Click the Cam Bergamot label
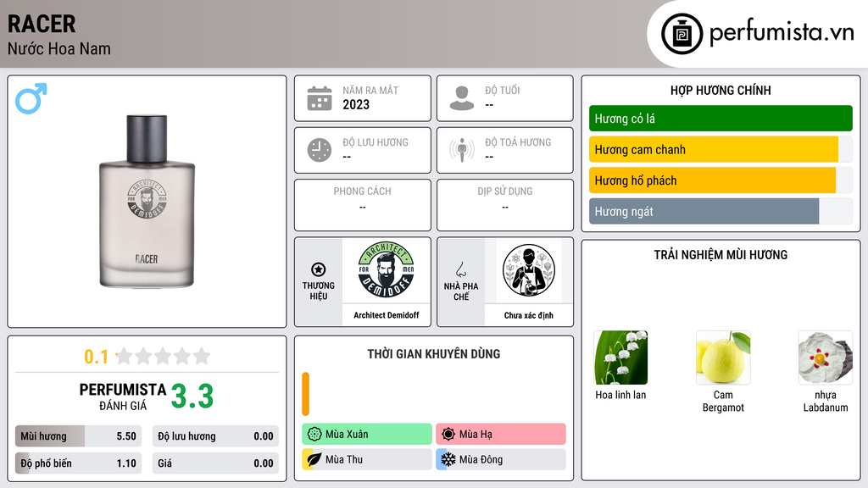868x488 pixels. pyautogui.click(x=723, y=401)
